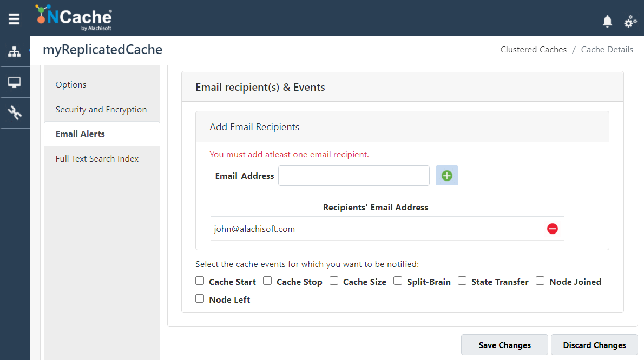Click Email recipient(s) & Events heading

coord(260,88)
